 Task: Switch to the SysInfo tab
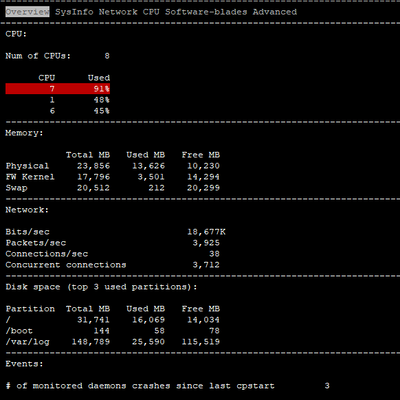coord(74,12)
